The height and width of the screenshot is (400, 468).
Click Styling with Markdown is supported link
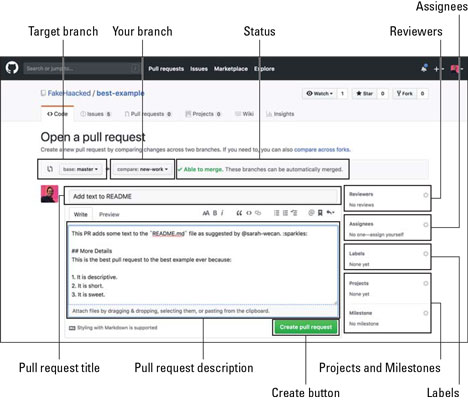(x=117, y=328)
